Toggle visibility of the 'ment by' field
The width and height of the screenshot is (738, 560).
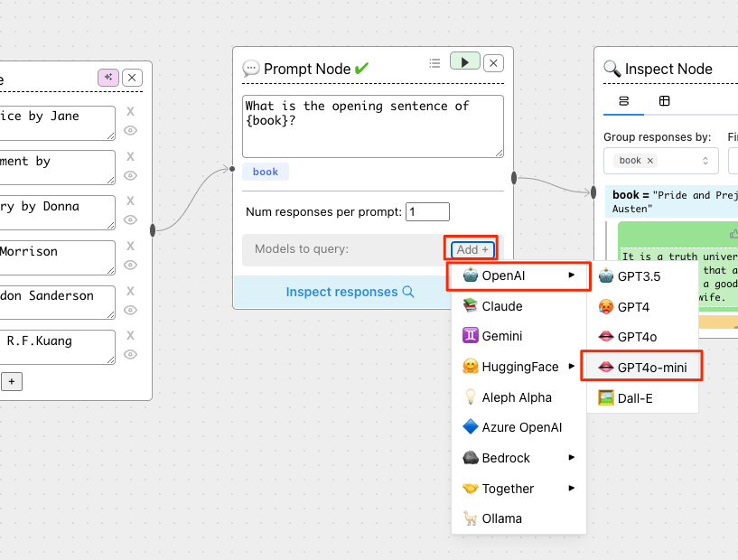(x=130, y=175)
